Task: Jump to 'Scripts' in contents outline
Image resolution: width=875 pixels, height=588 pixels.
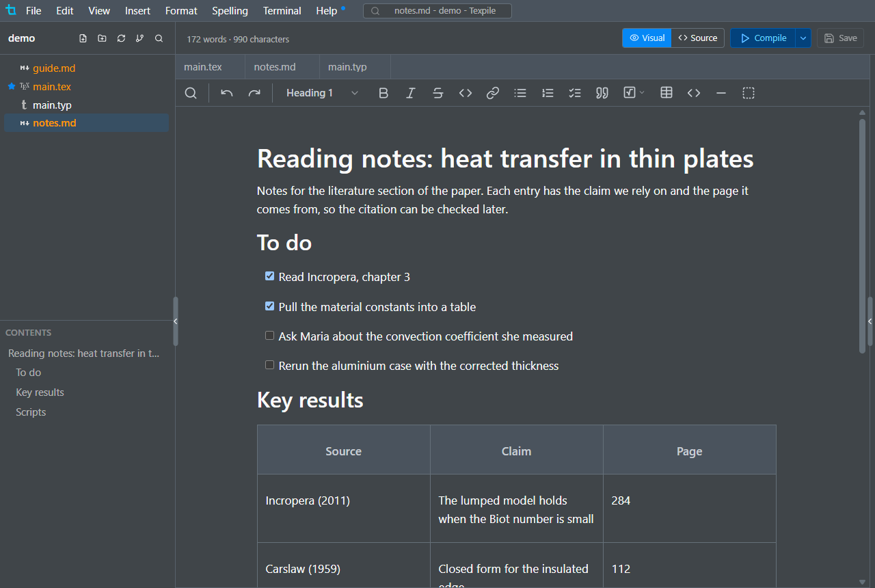Action: (31, 412)
